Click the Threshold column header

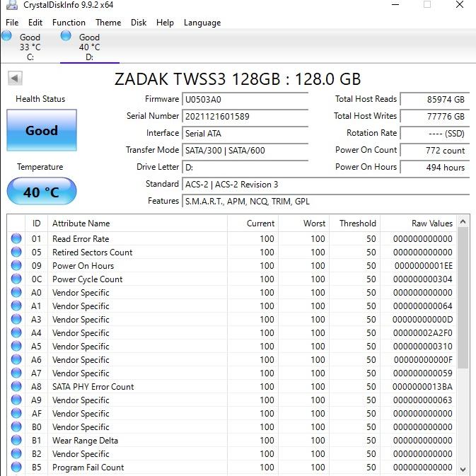(355, 224)
